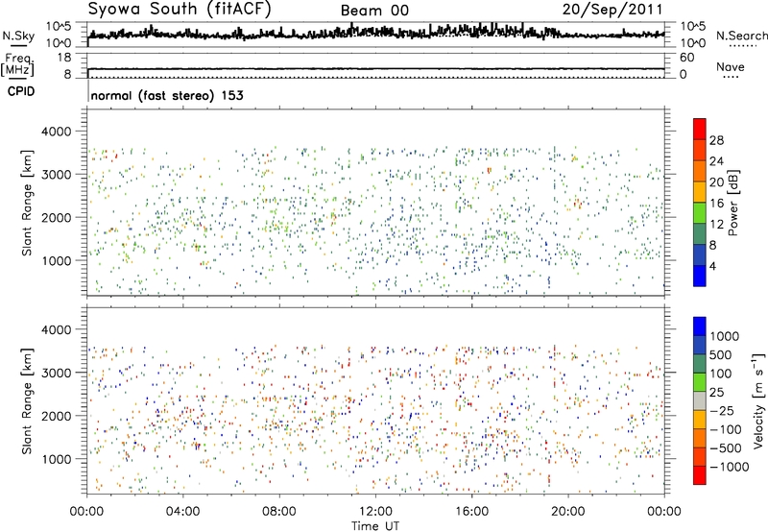Pick the red top segment of power color bar
Screen dimensions: 768x532
click(700, 130)
